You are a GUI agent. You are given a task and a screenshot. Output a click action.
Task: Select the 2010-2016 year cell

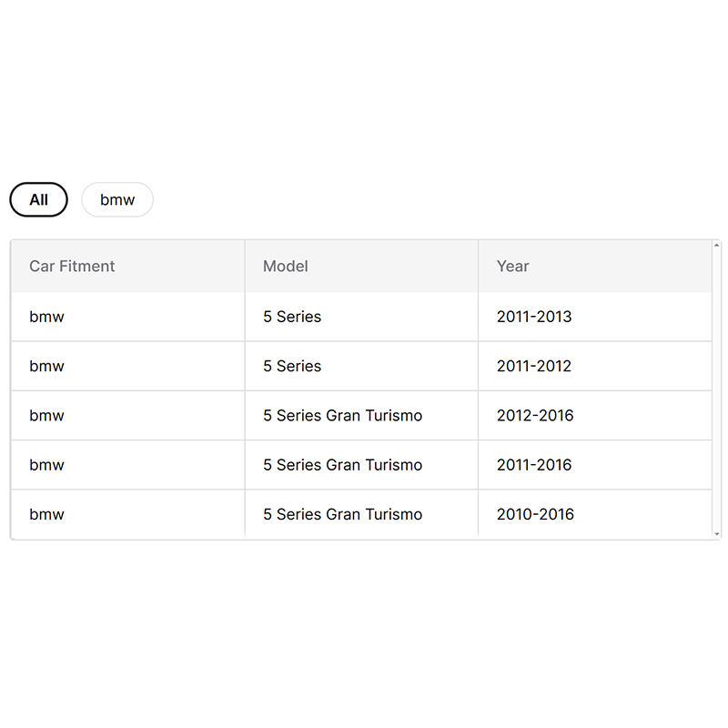click(x=535, y=513)
